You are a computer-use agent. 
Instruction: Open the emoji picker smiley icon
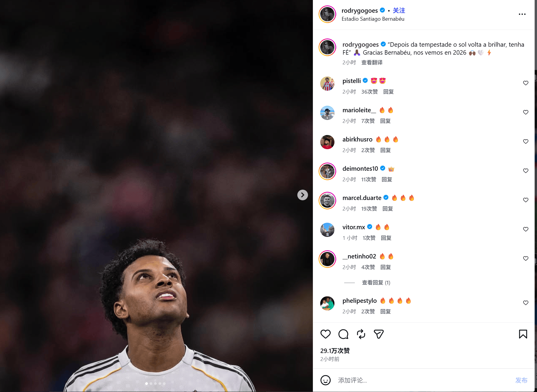(326, 380)
